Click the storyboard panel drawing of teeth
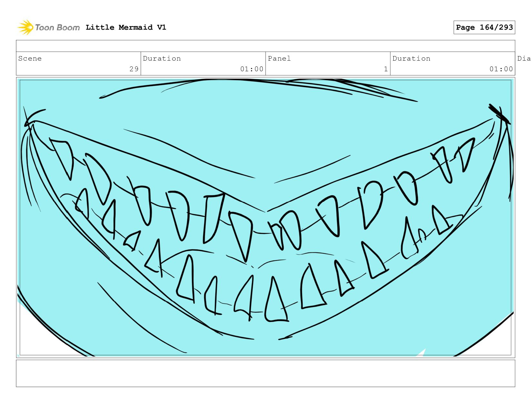Viewport: 532px width, 411px height. click(x=265, y=218)
